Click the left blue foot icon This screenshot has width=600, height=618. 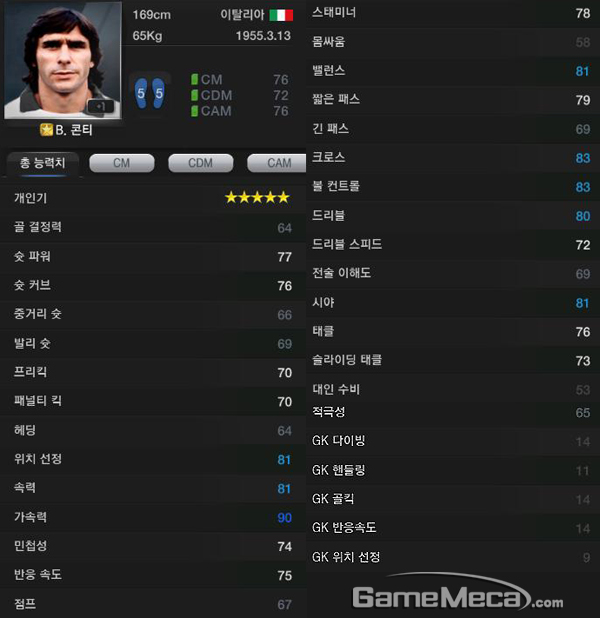click(141, 93)
